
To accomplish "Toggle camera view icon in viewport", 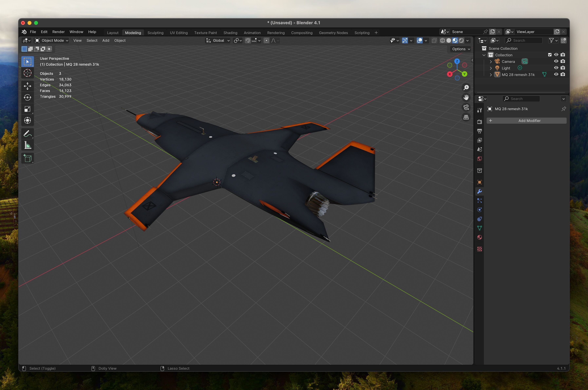I will tap(466, 107).
